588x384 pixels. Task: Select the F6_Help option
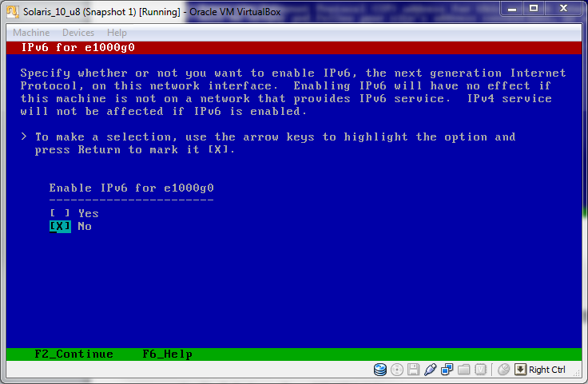pyautogui.click(x=167, y=354)
